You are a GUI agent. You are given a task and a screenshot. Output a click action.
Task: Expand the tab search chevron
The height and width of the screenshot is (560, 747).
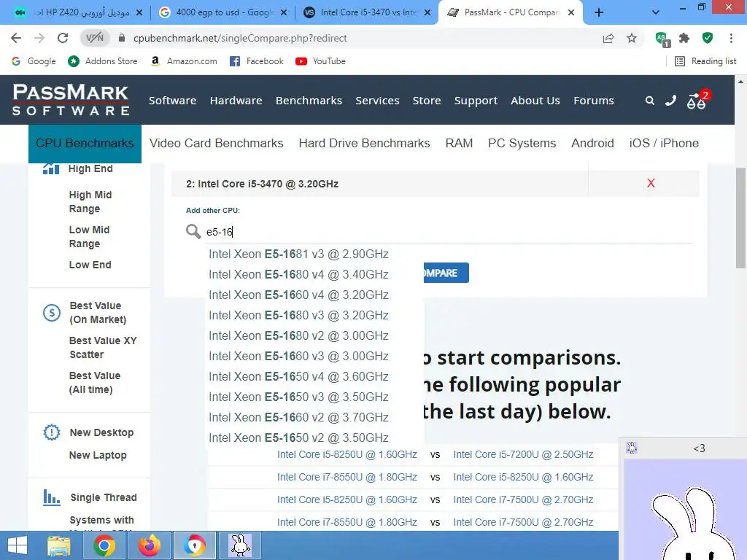tap(656, 12)
